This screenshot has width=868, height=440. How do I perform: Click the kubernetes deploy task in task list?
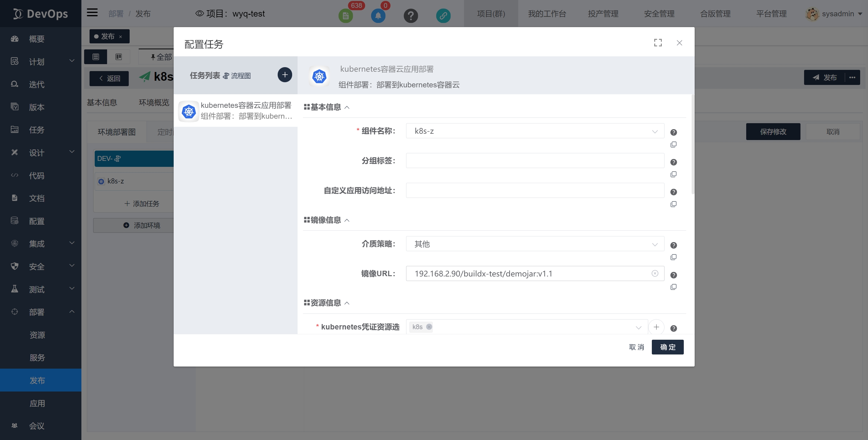[x=236, y=111]
